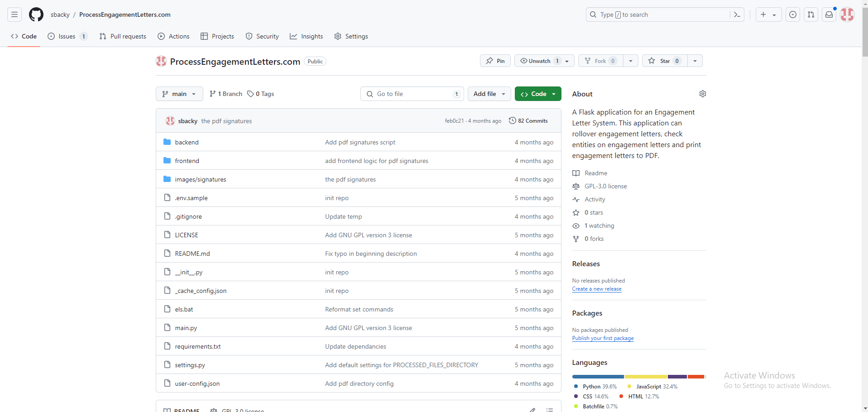Open the images/signatures folder
Viewport: 868px width, 412px height.
[x=201, y=179]
